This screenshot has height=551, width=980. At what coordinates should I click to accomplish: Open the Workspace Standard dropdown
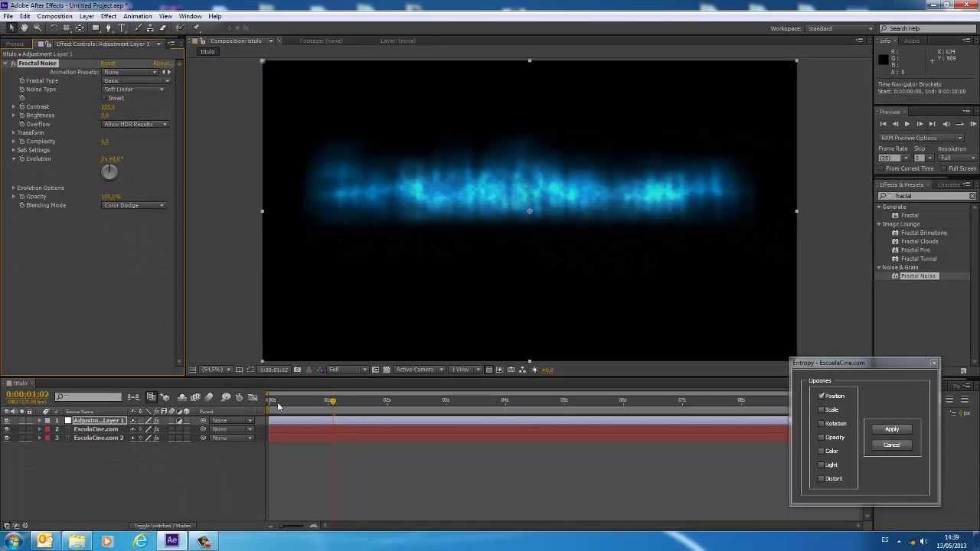[x=840, y=29]
